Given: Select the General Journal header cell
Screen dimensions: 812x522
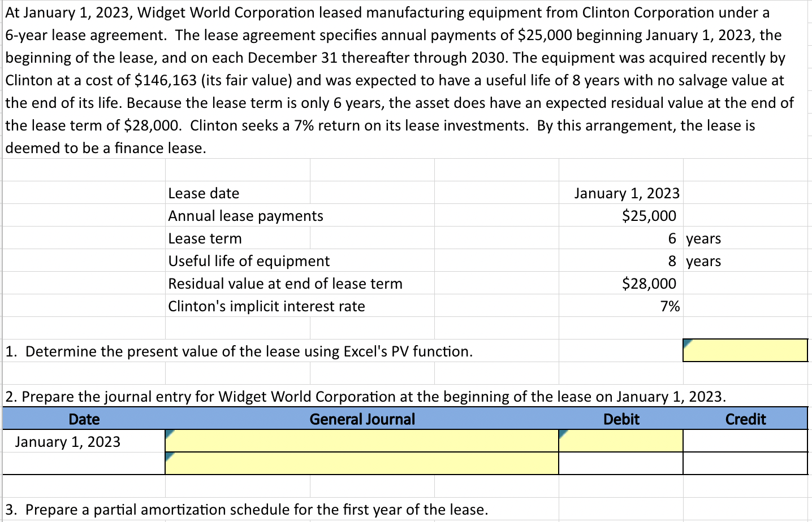Looking at the screenshot, I should tap(362, 419).
